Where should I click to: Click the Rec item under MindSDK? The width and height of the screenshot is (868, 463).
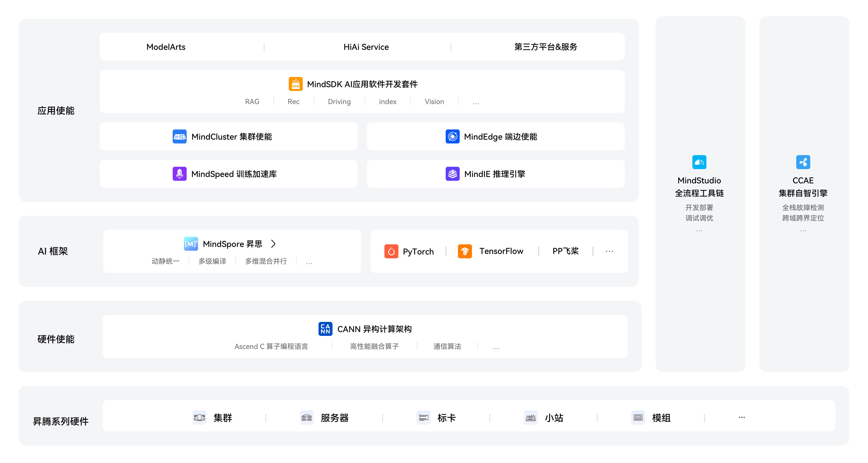[293, 101]
